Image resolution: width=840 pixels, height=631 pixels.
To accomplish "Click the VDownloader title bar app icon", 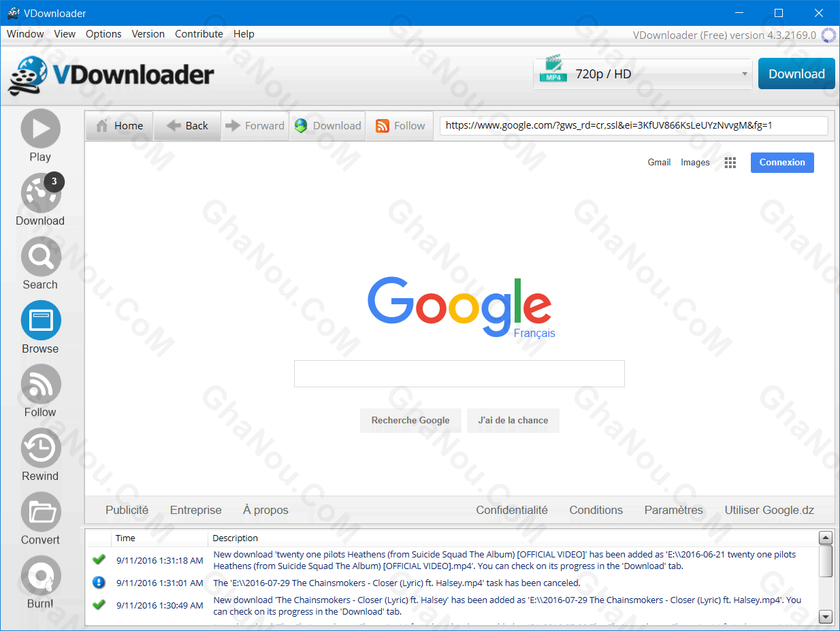I will (x=13, y=13).
